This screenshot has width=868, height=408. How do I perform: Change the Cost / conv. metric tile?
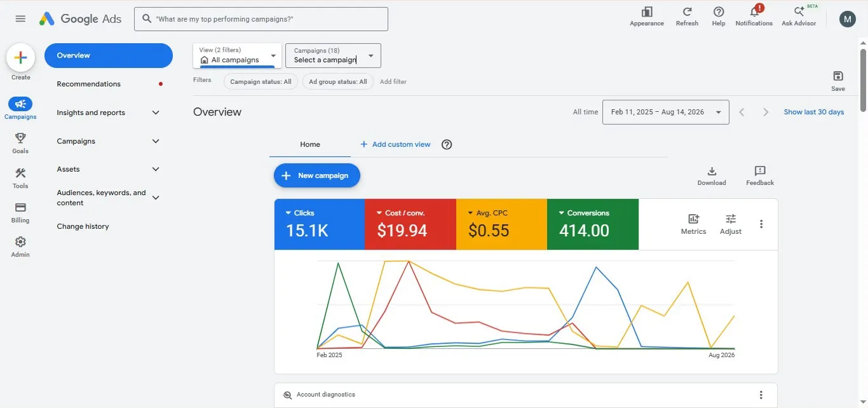pyautogui.click(x=410, y=224)
